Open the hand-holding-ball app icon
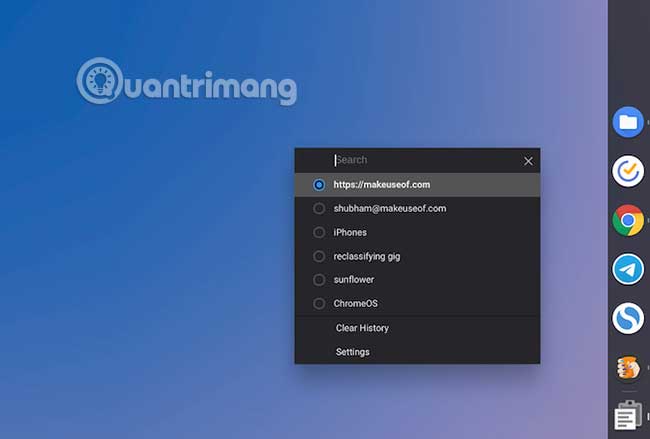This screenshot has height=439, width=650. [628, 367]
